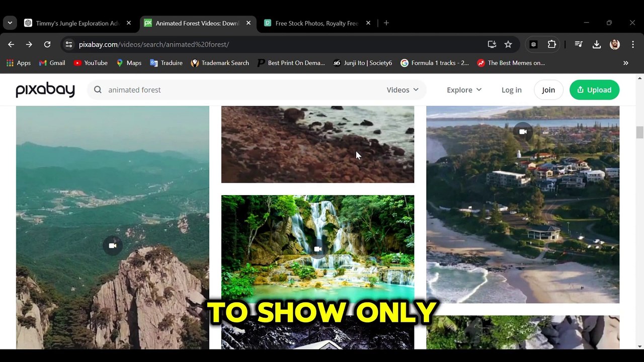The image size is (644, 362).
Task: View site information for pixabay.com
Action: pyautogui.click(x=69, y=44)
